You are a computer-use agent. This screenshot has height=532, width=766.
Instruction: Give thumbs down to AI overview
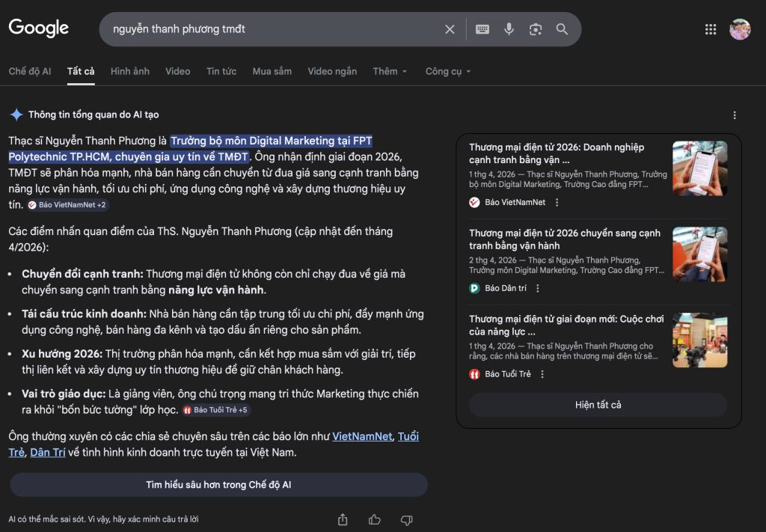pos(407,519)
